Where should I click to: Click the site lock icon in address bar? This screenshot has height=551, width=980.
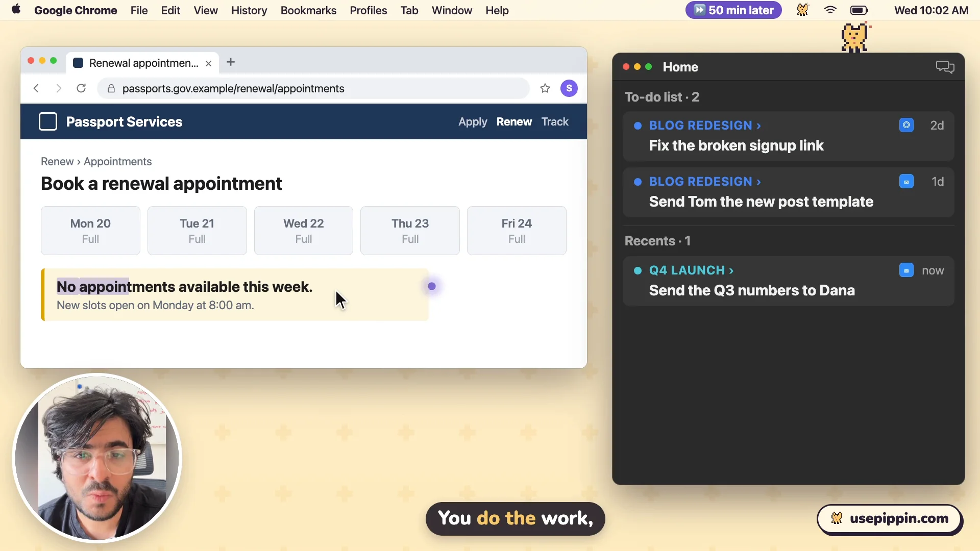[x=111, y=89]
